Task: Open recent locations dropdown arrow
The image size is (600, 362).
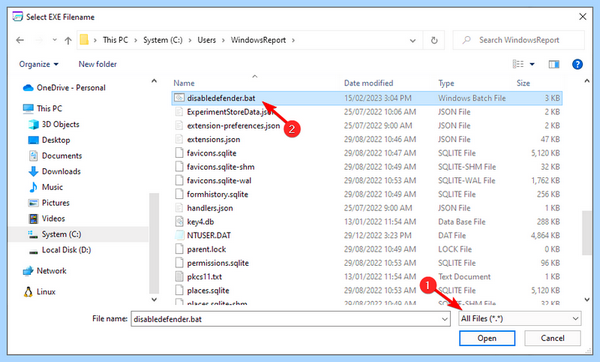Action: pos(55,40)
